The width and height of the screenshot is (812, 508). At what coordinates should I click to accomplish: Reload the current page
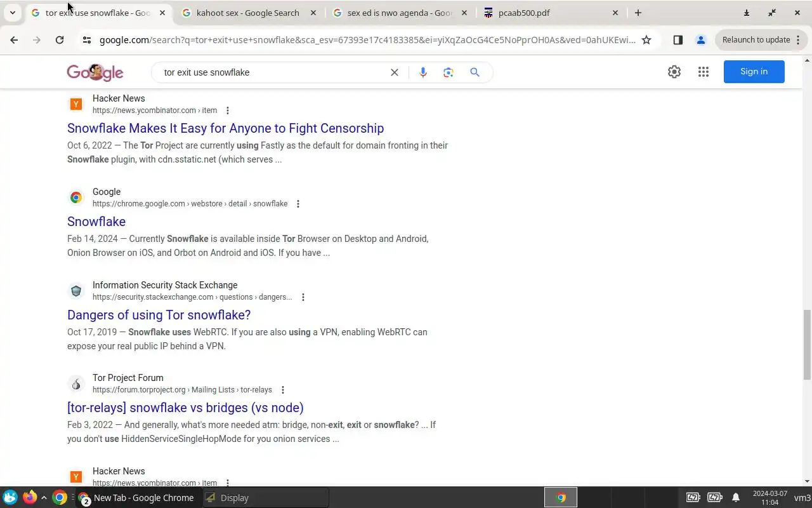(x=59, y=39)
